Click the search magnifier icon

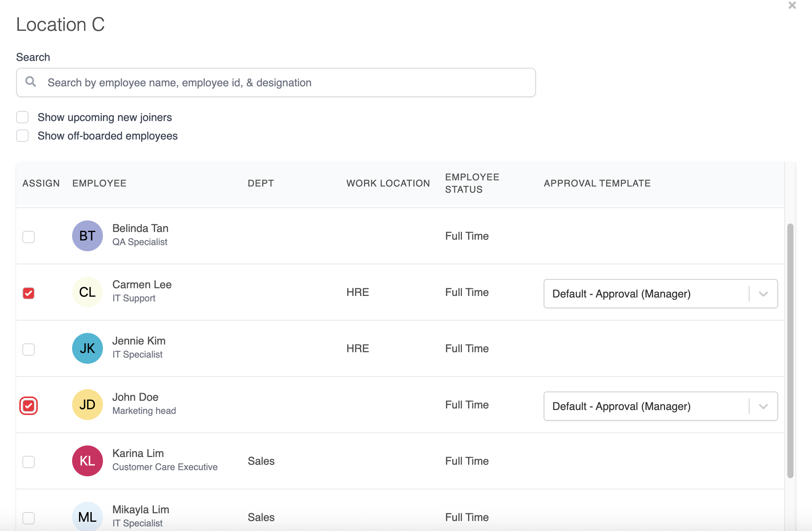pos(30,82)
